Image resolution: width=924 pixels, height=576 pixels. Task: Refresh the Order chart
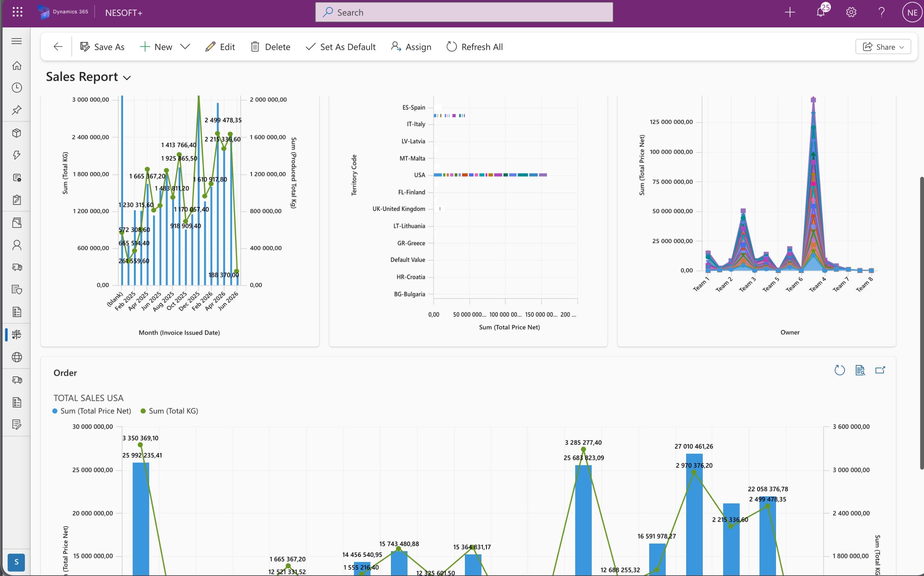click(x=840, y=370)
